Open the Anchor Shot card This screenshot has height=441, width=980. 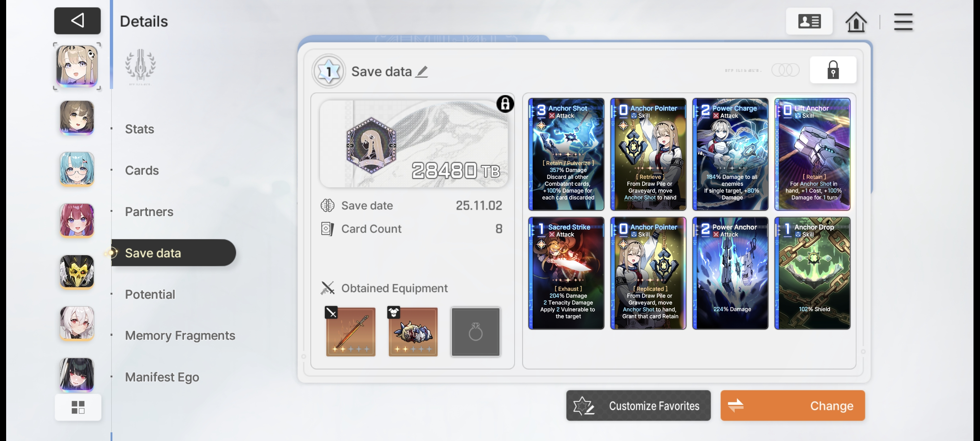click(x=566, y=154)
